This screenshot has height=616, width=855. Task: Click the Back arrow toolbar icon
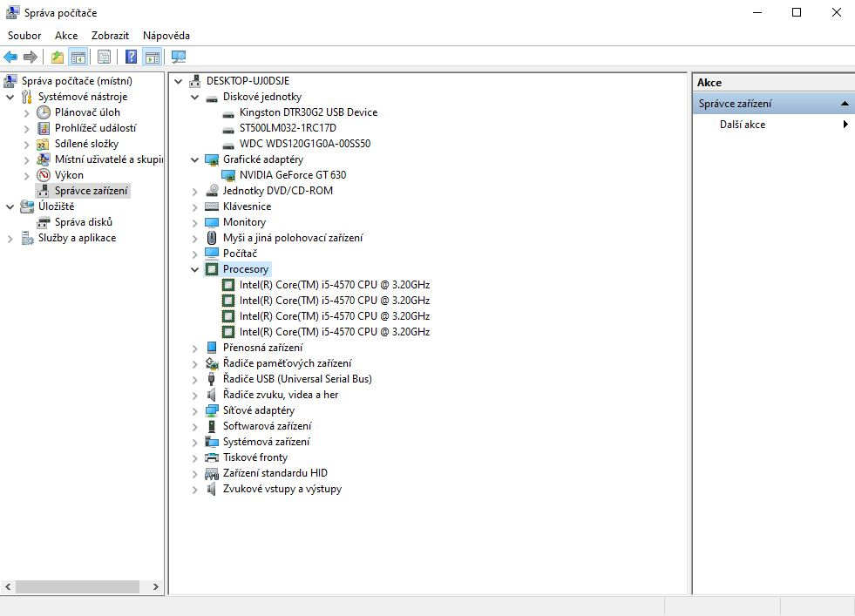click(10, 57)
